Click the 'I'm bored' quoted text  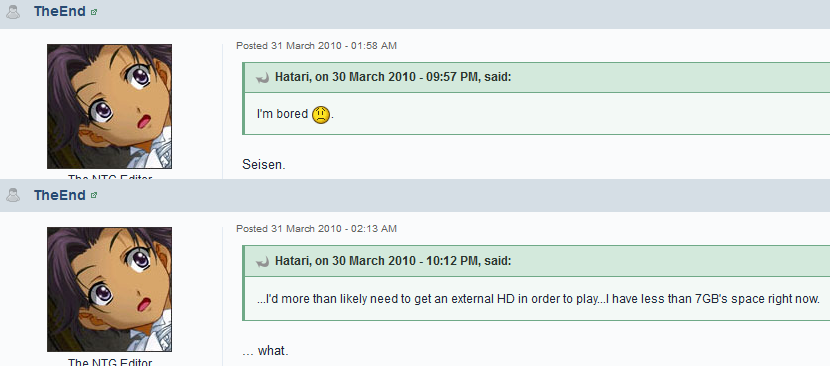pyautogui.click(x=283, y=114)
